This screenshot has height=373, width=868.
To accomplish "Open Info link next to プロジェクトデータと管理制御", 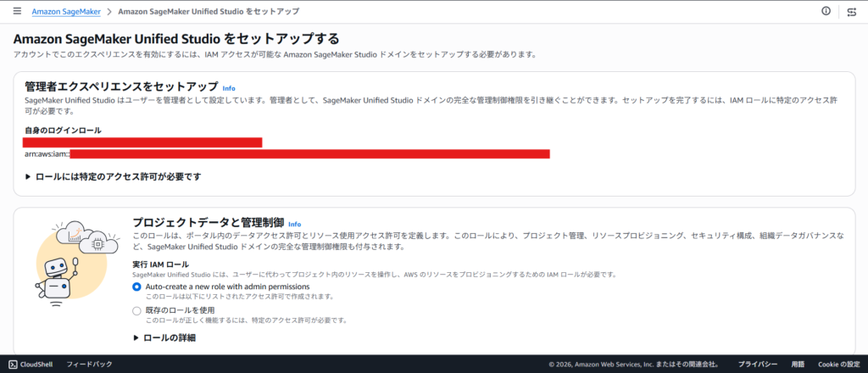I will coord(294,224).
